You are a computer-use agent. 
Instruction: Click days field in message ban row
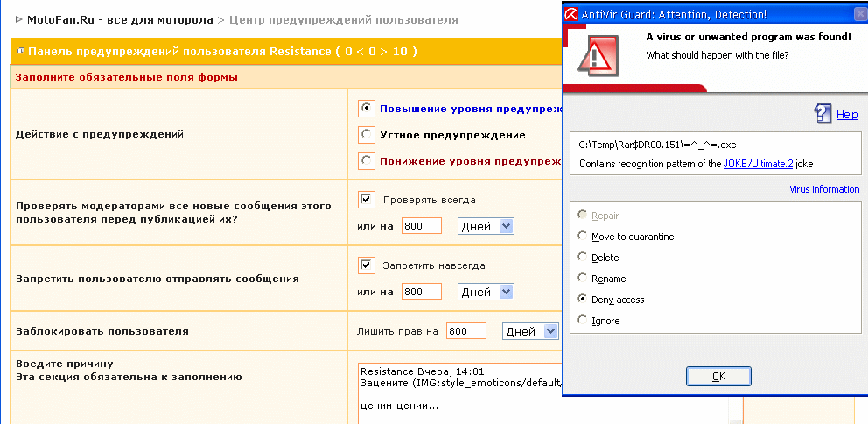tap(422, 292)
